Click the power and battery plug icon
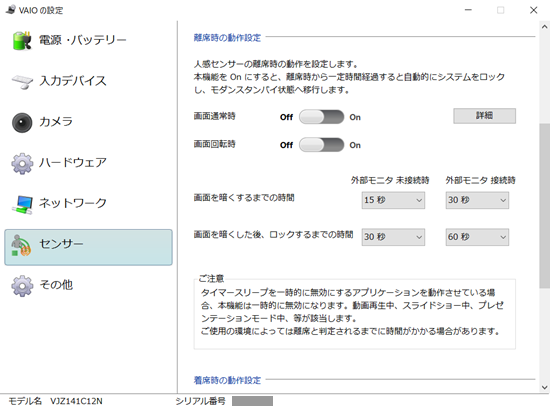The image size is (550, 408). pyautogui.click(x=22, y=40)
